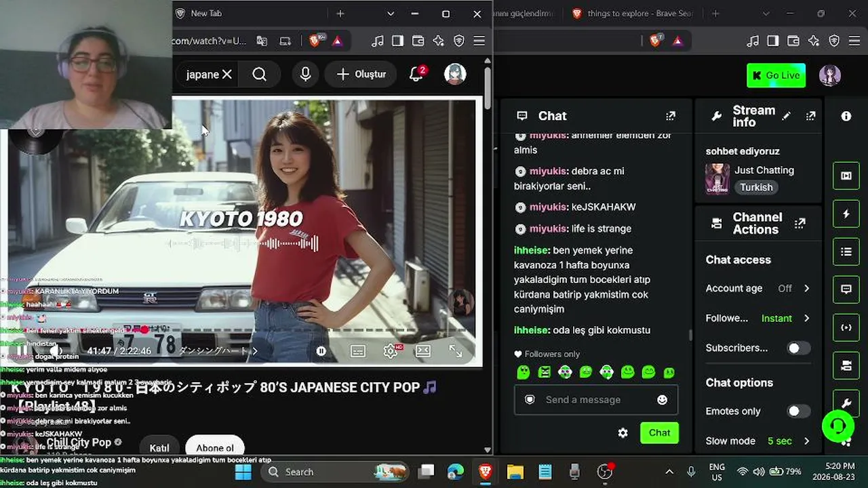Toggle the Subscribers chat access switch

(798, 348)
